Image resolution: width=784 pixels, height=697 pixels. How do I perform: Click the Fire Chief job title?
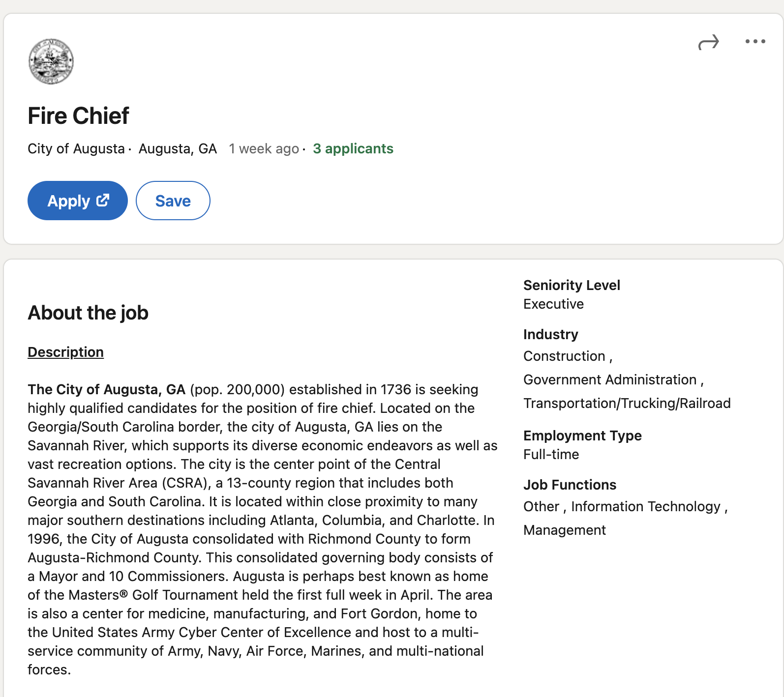click(x=78, y=116)
